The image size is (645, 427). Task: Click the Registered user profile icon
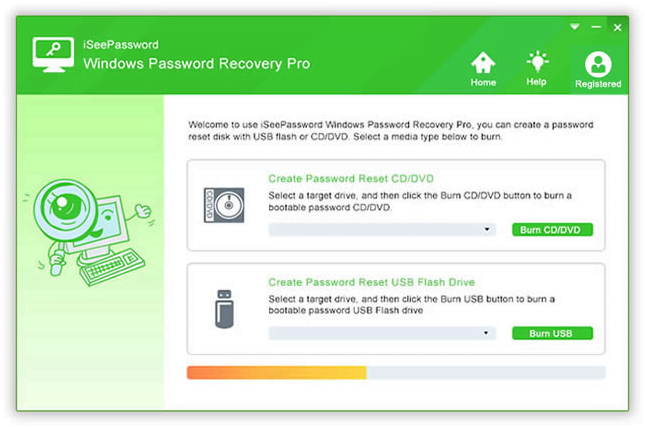[x=598, y=64]
